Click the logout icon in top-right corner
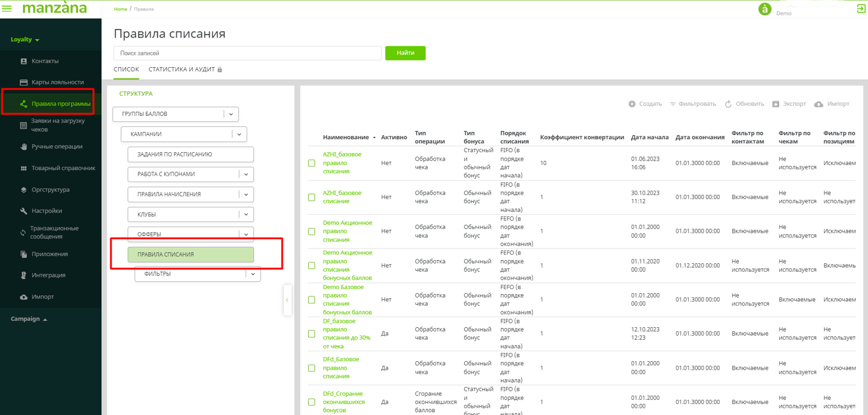The image size is (868, 415). click(x=861, y=8)
